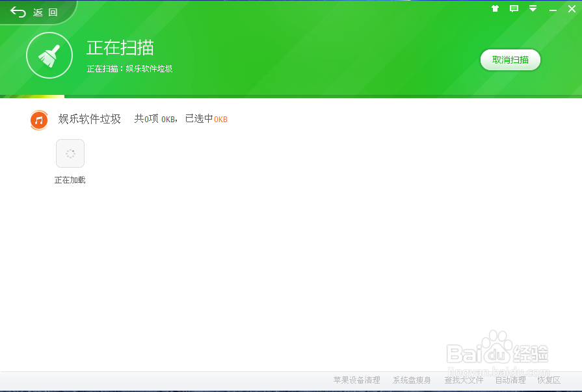
Task: Close the cleaner window
Action: [x=572, y=8]
